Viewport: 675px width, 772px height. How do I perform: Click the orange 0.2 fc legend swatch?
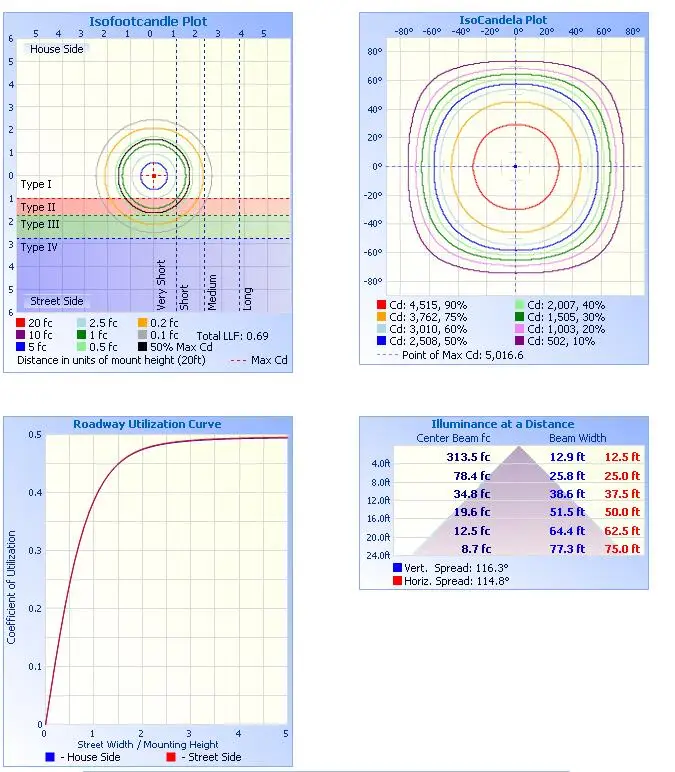point(142,323)
